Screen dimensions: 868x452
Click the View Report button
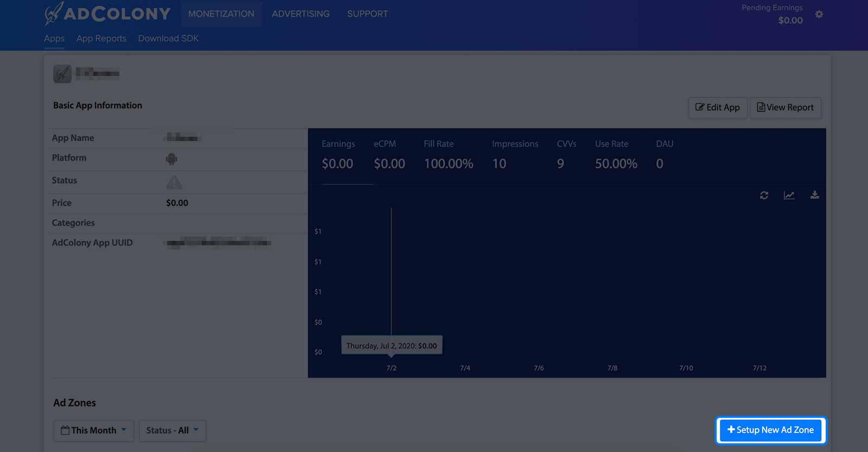point(786,107)
